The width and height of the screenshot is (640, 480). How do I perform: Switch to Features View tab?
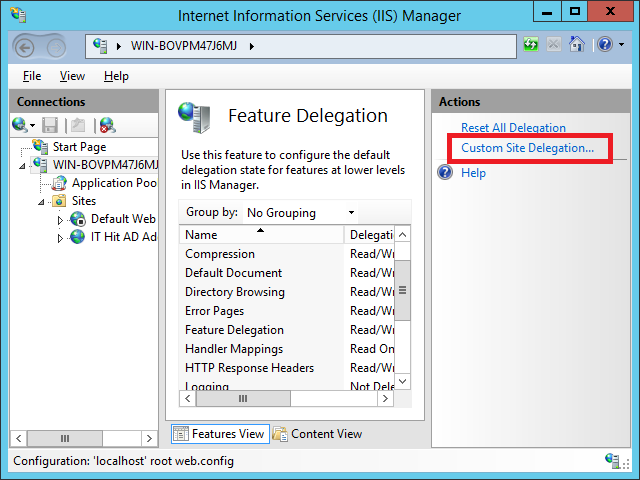[x=220, y=433]
